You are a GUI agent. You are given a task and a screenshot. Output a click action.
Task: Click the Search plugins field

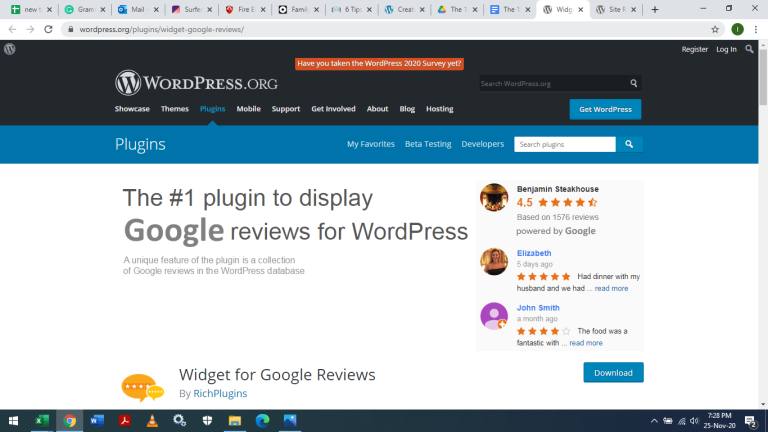565,144
